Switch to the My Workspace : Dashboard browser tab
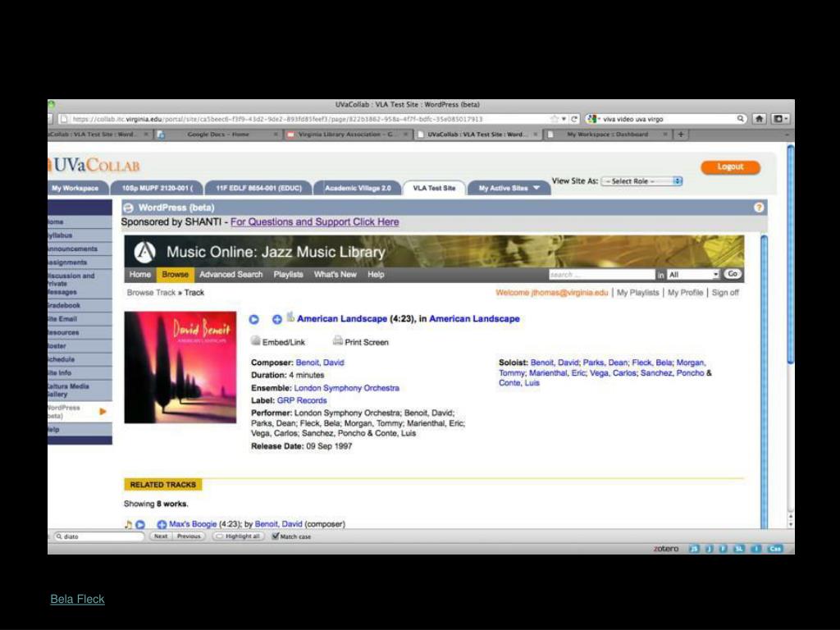Screen dimensions: 840x630 click(x=608, y=135)
